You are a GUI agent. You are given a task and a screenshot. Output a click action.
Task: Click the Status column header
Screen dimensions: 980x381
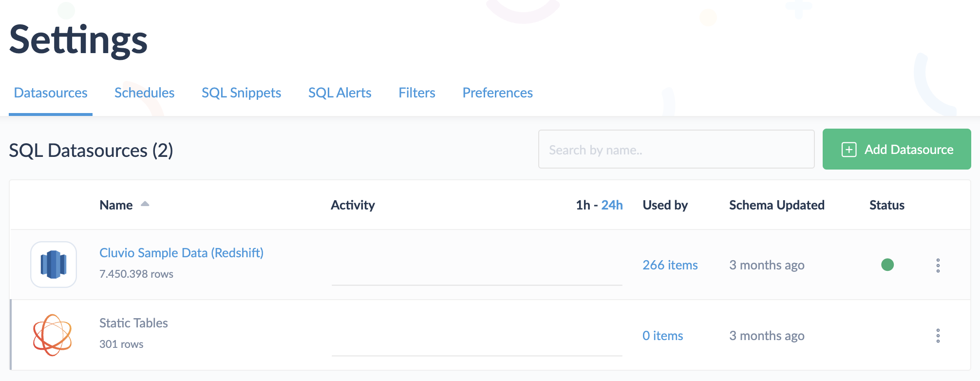886,205
